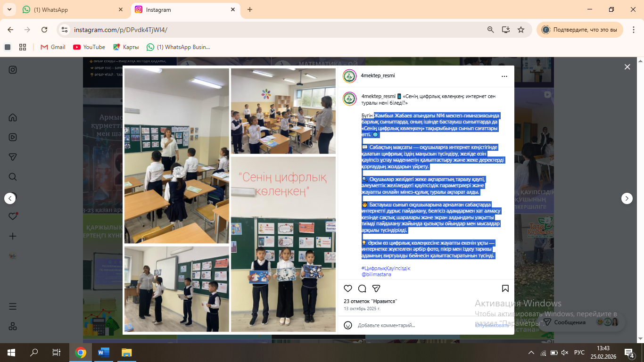Go to the previous post arrow

click(x=10, y=198)
